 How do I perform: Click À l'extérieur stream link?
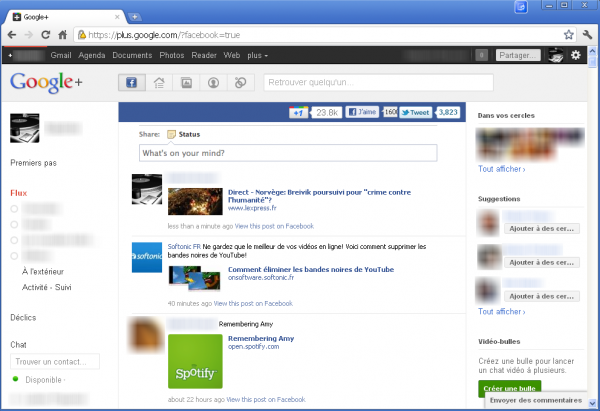pos(43,272)
